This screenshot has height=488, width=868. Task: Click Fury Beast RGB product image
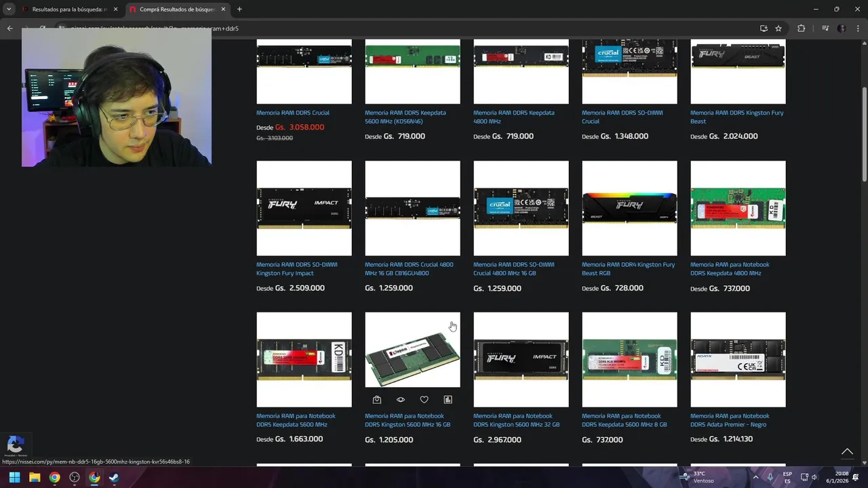point(629,208)
